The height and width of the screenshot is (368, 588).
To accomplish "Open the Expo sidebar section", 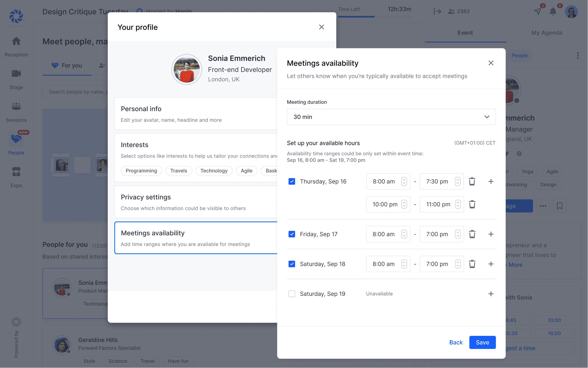I will point(16,177).
